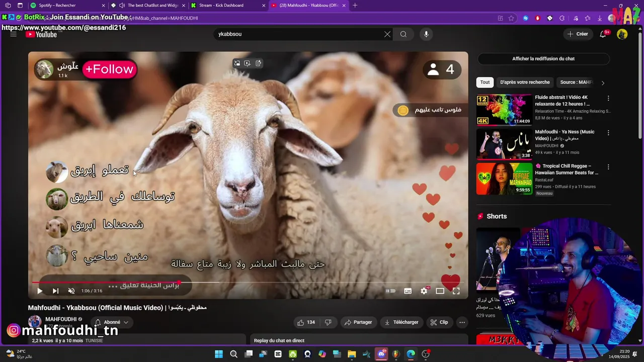Add page to favorites star icon
Screen dimensions: 644x362
click(x=511, y=18)
